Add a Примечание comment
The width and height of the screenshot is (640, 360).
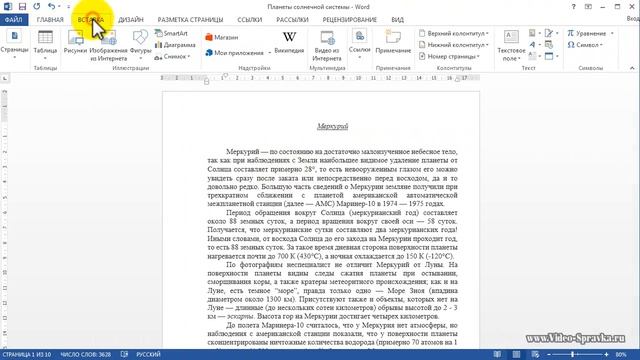393,42
